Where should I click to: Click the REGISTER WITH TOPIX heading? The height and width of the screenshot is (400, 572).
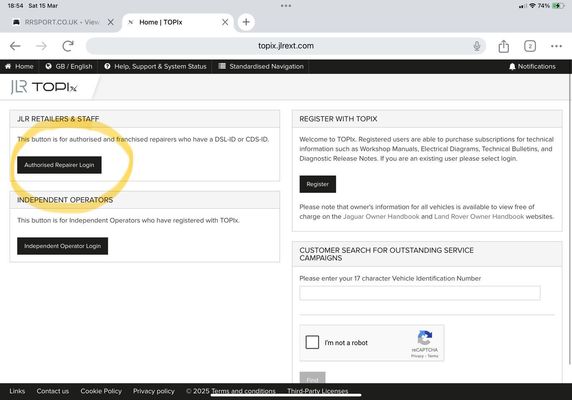(338, 119)
